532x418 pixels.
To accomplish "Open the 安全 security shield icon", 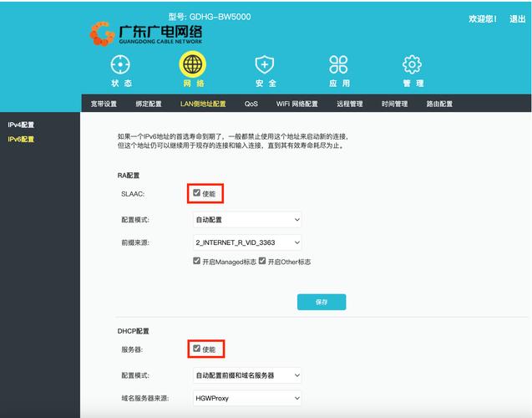I will [265, 64].
